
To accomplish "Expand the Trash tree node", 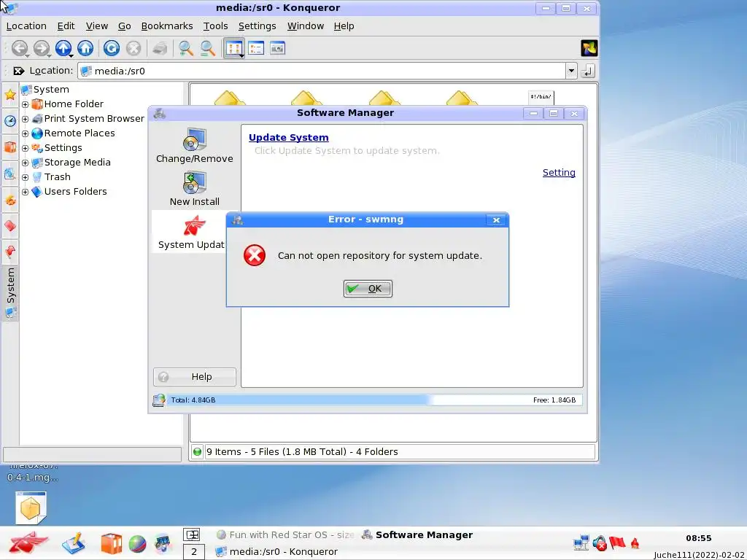I will (26, 178).
